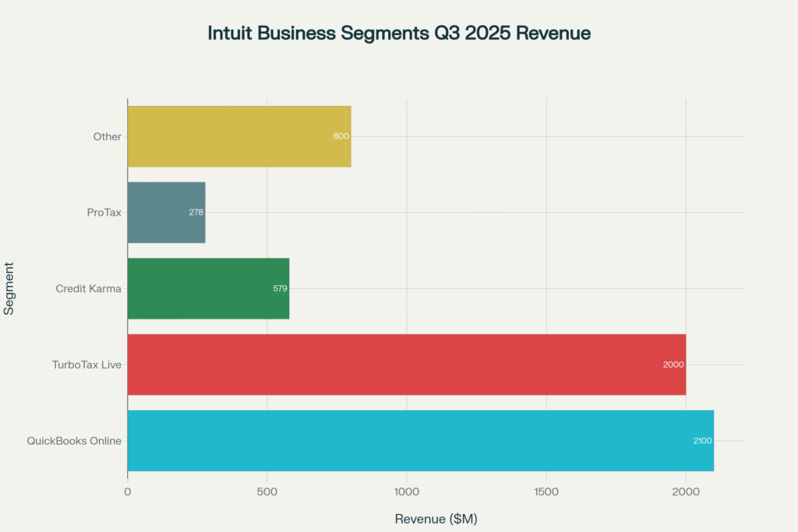This screenshot has width=798, height=532.
Task: Click the vertical 'Segment' axis title
Action: pyautogui.click(x=9, y=288)
